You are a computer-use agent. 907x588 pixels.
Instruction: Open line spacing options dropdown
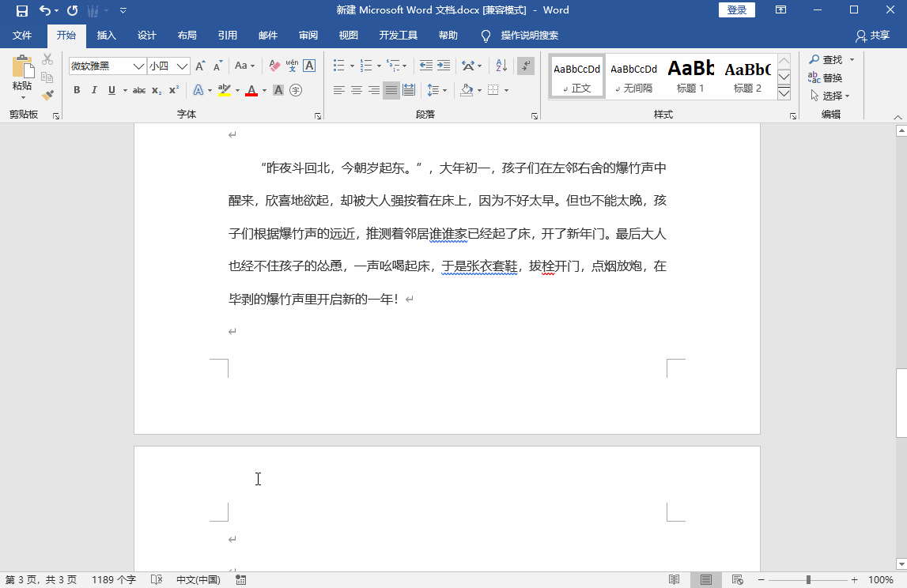(445, 90)
